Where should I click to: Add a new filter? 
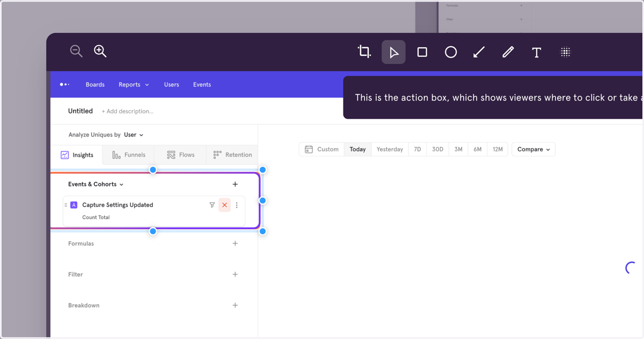pyautogui.click(x=235, y=274)
